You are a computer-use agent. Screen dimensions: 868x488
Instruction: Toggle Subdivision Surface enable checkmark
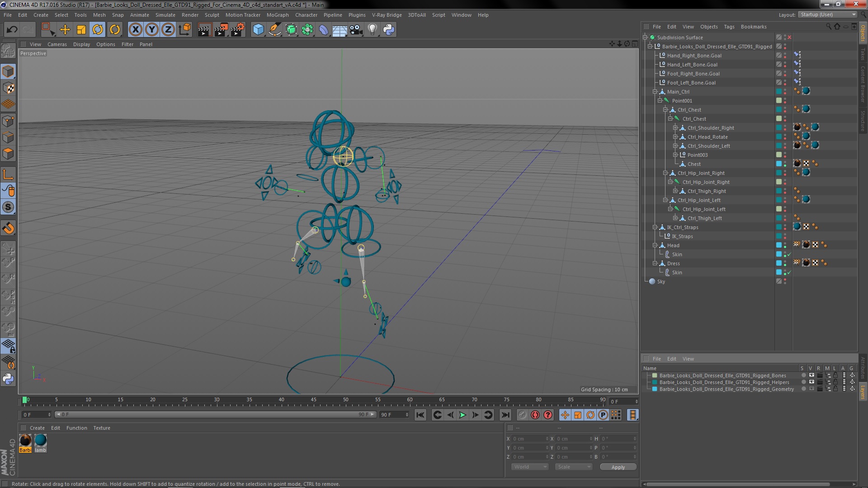(x=789, y=38)
